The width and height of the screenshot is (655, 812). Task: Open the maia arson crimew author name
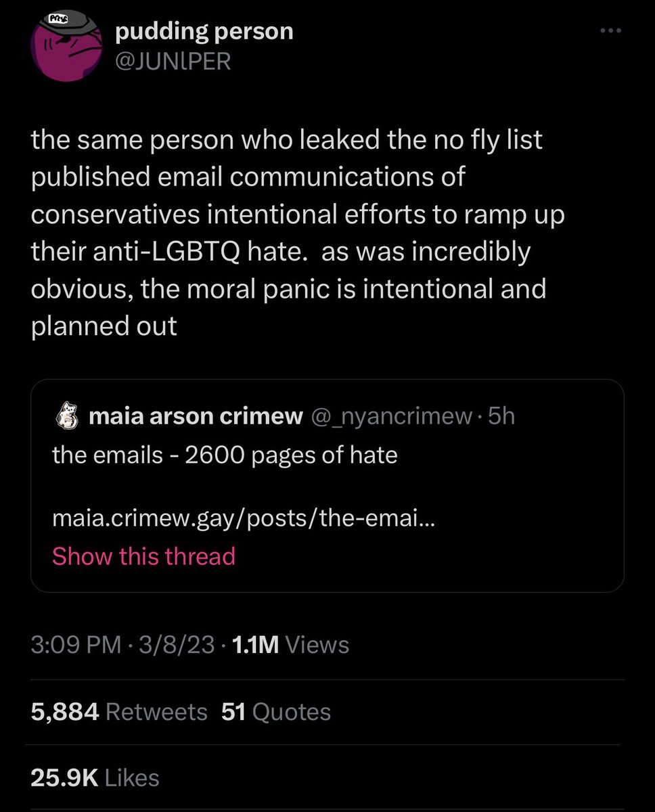click(196, 417)
